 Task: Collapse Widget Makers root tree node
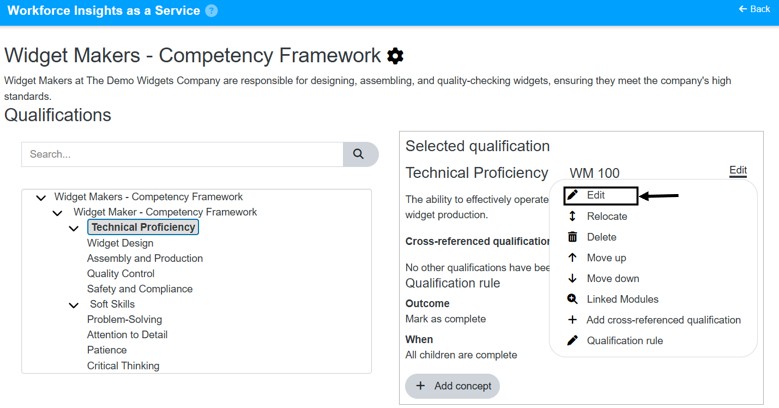41,198
